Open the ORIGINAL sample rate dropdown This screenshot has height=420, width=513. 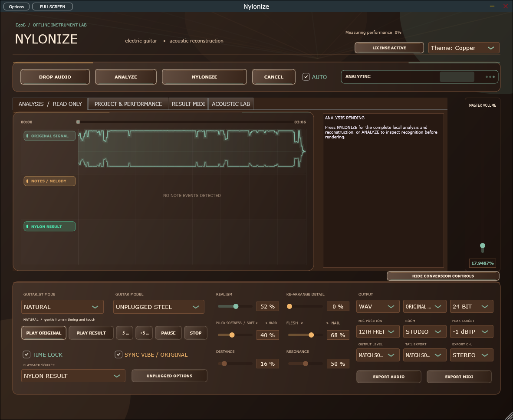[x=424, y=306]
